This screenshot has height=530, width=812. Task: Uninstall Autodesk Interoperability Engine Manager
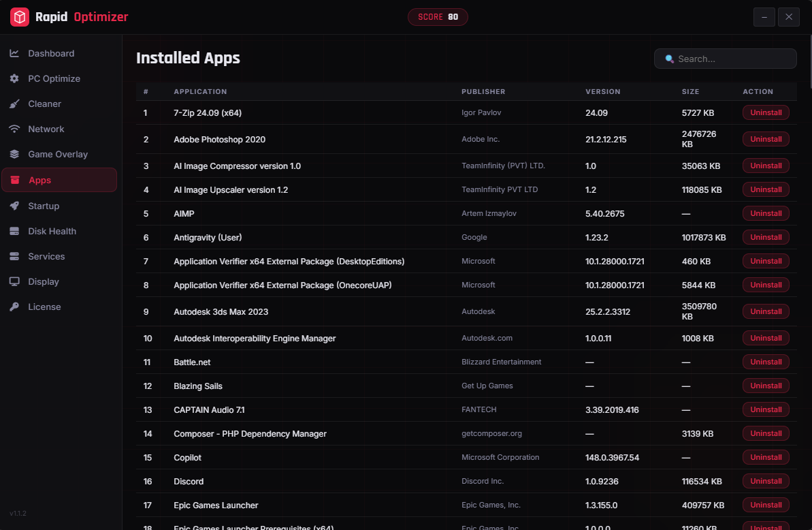(766, 338)
